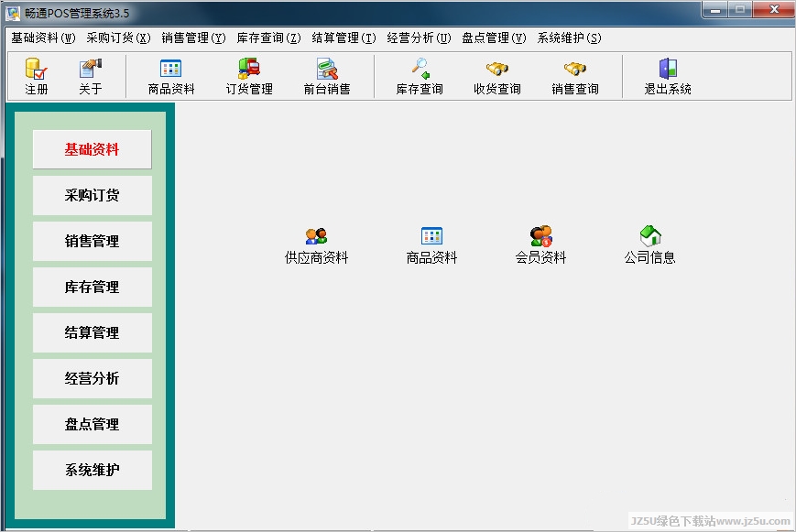This screenshot has width=796, height=532.
Task: Select 采购订货 sidebar button
Action: click(x=93, y=195)
